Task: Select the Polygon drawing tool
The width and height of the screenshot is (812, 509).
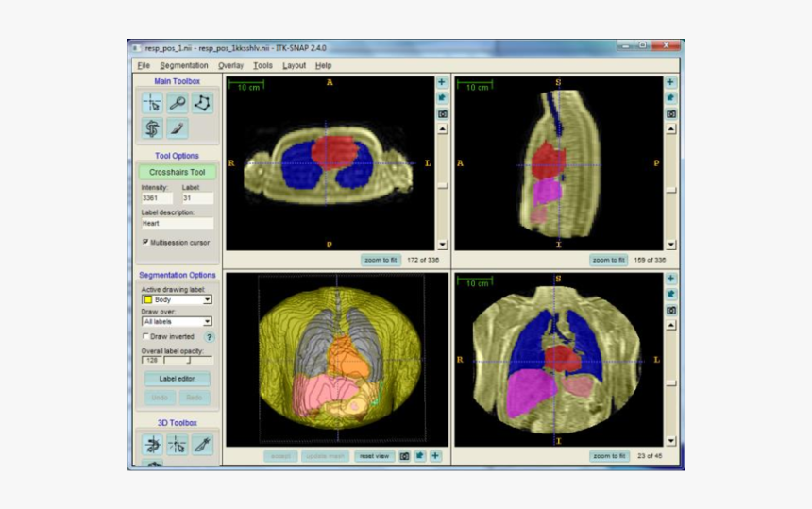Action: click(x=202, y=104)
